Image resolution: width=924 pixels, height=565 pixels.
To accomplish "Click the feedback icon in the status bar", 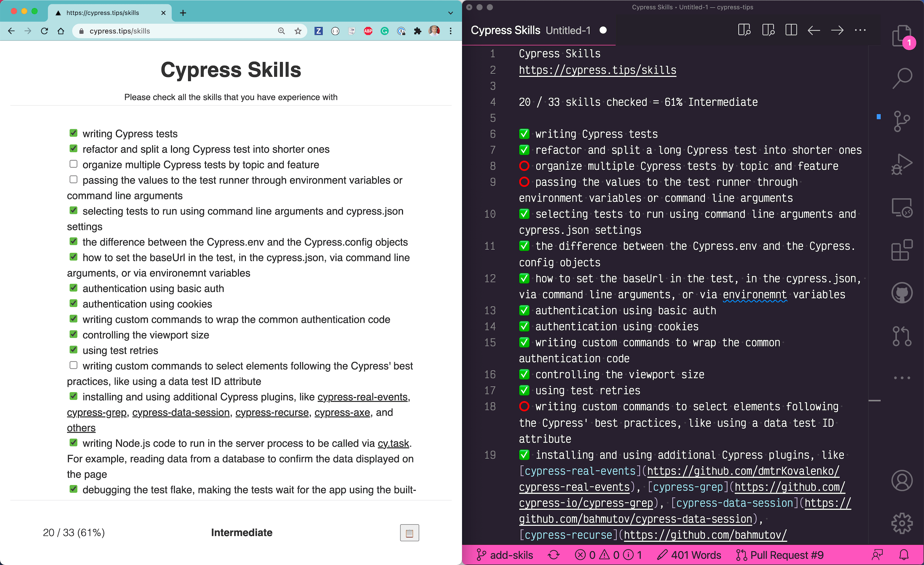I will (x=877, y=555).
